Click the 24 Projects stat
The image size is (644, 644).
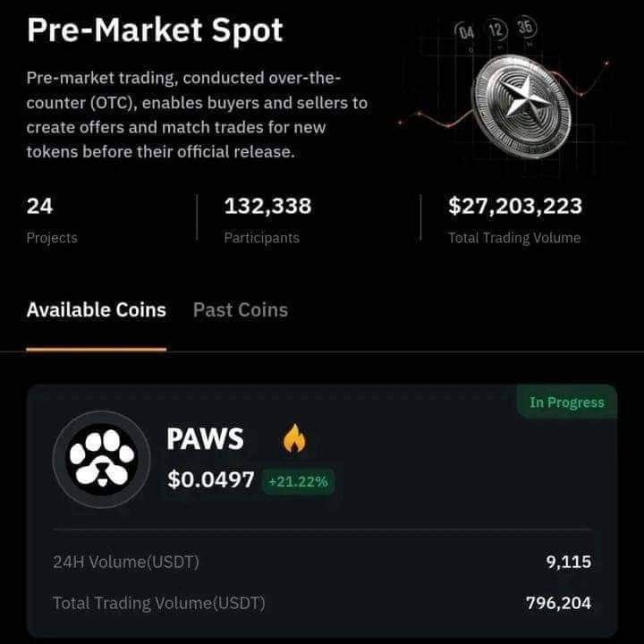[x=40, y=207]
